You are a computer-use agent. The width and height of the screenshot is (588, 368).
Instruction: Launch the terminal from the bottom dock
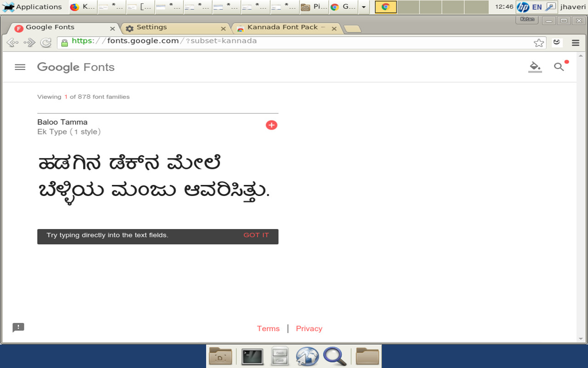coord(252,356)
